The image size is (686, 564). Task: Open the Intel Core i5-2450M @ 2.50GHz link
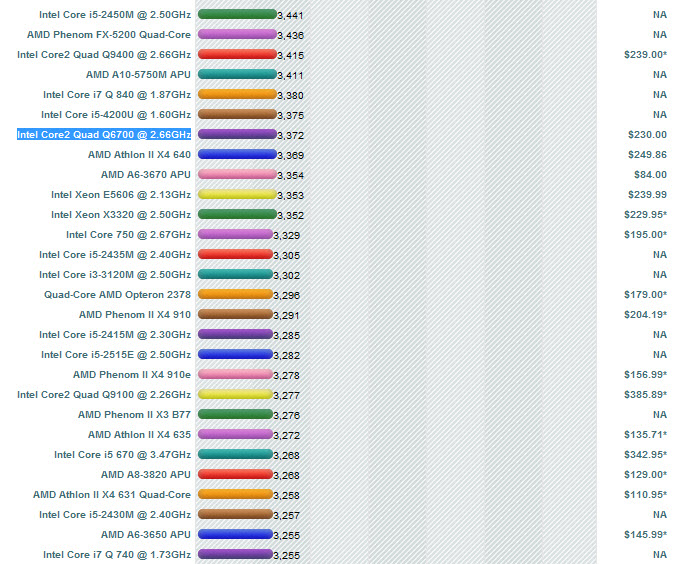pyautogui.click(x=115, y=15)
